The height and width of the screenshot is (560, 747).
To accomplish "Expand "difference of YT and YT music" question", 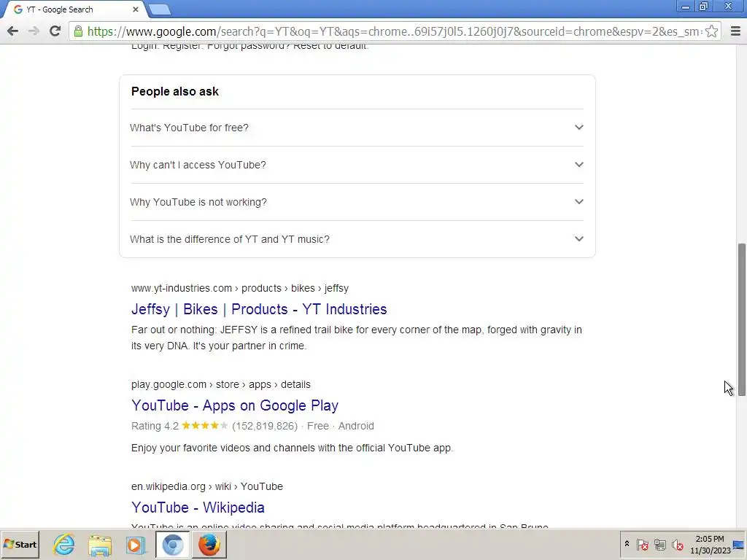I will (x=357, y=239).
